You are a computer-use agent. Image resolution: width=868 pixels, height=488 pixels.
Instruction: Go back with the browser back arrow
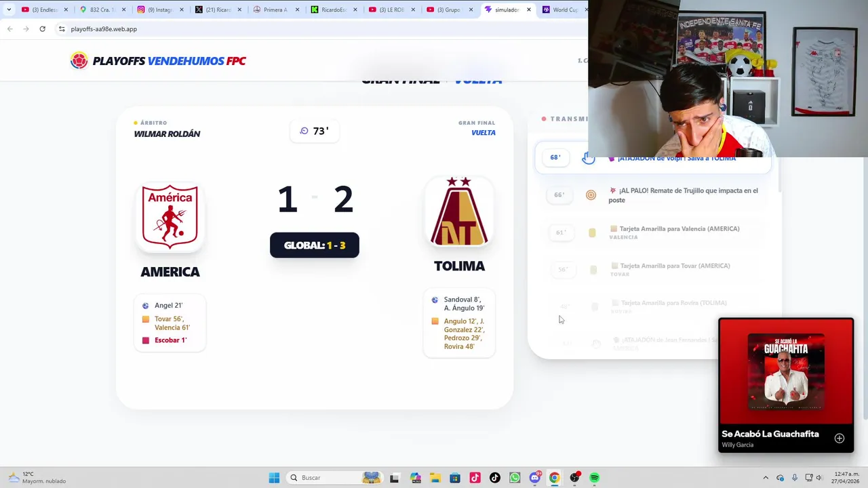[x=9, y=29]
